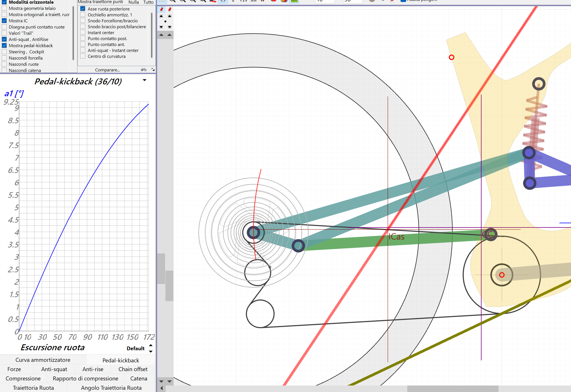Click the down arrow beside Default
This screenshot has height=392, width=571.
(x=151, y=351)
